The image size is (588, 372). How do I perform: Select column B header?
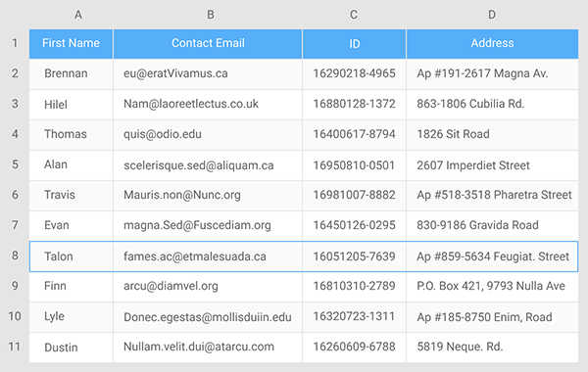(211, 15)
